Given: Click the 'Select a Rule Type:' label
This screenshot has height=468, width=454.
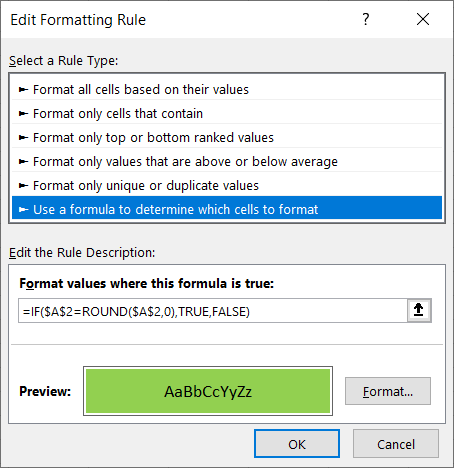Looking at the screenshot, I should click(63, 61).
